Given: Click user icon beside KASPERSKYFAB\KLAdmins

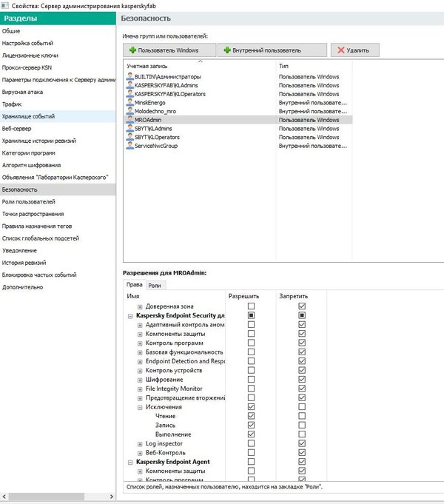Looking at the screenshot, I should 130,85.
